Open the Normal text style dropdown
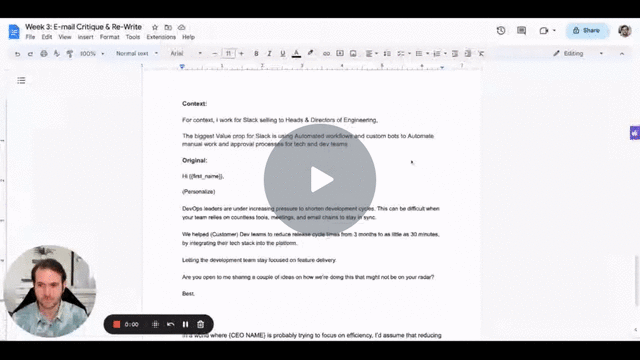The width and height of the screenshot is (640, 360). coord(136,53)
